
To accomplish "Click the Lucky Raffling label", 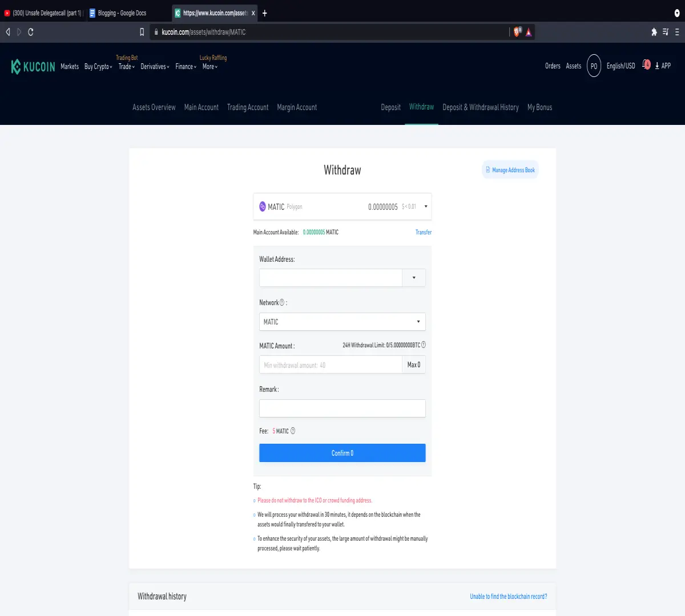I will [x=213, y=58].
